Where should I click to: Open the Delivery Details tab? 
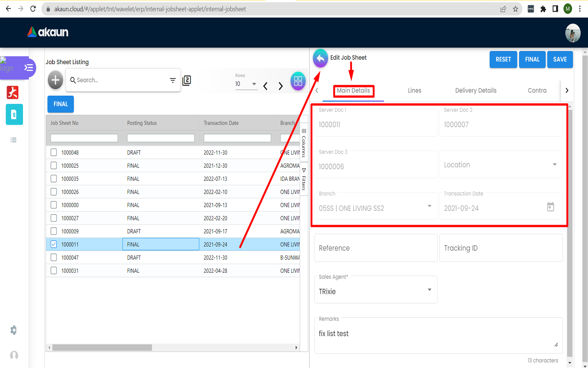point(476,91)
